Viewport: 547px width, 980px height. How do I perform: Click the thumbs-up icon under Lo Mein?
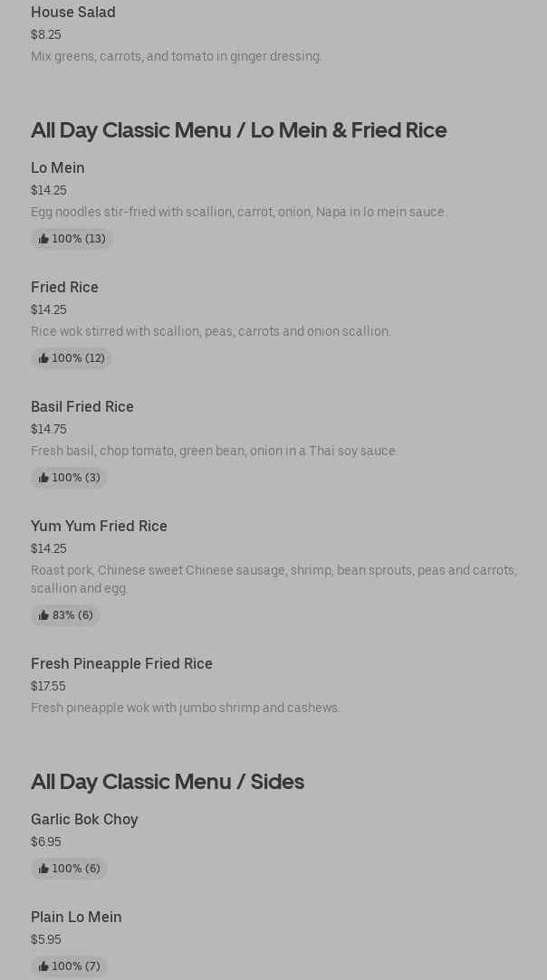(43, 239)
